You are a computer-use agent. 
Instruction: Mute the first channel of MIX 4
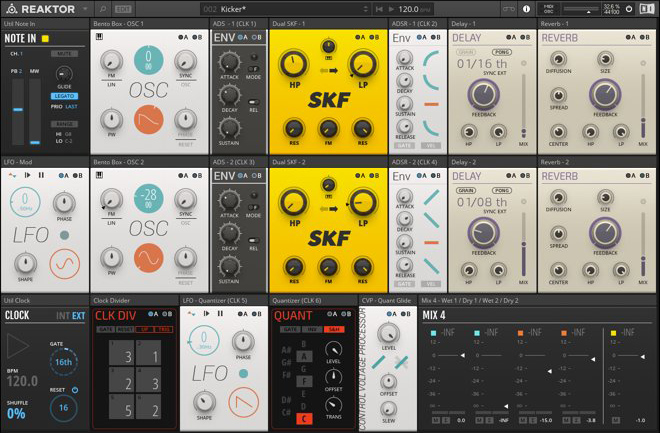pyautogui.click(x=436, y=420)
